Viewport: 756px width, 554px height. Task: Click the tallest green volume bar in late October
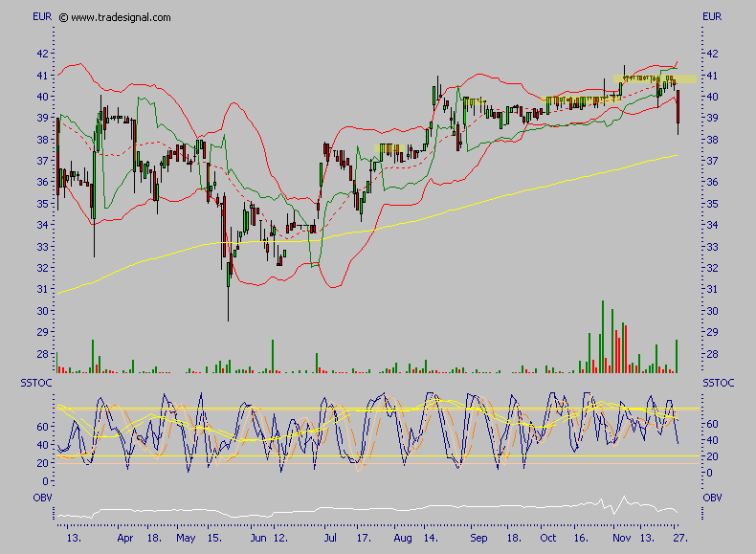pos(603,337)
